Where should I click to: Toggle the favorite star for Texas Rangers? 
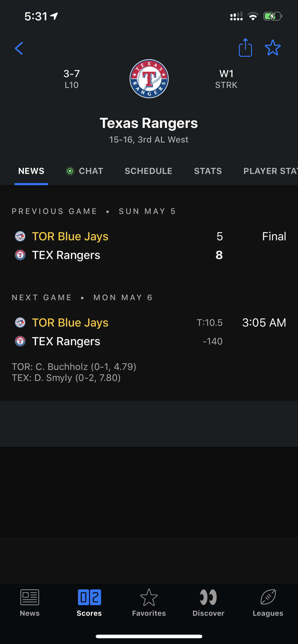point(273,48)
